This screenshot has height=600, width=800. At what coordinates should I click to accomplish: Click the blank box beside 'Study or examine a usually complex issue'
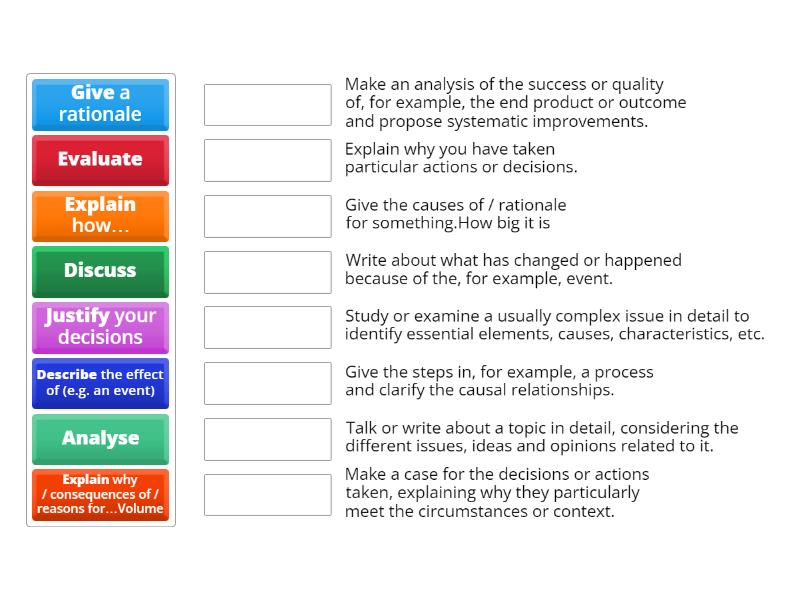(x=267, y=327)
